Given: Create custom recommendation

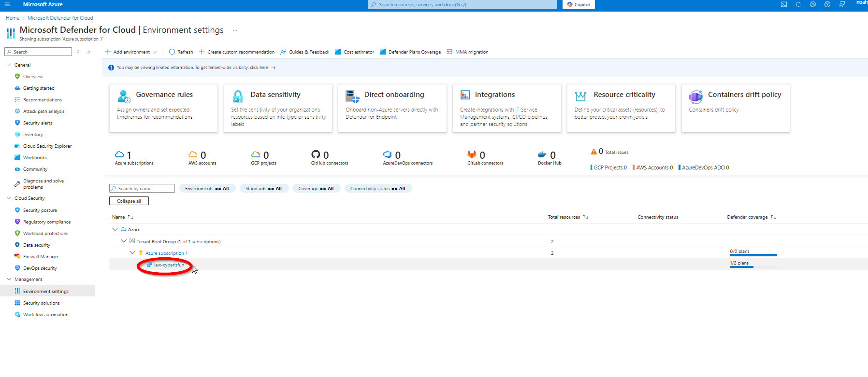Looking at the screenshot, I should tap(236, 52).
